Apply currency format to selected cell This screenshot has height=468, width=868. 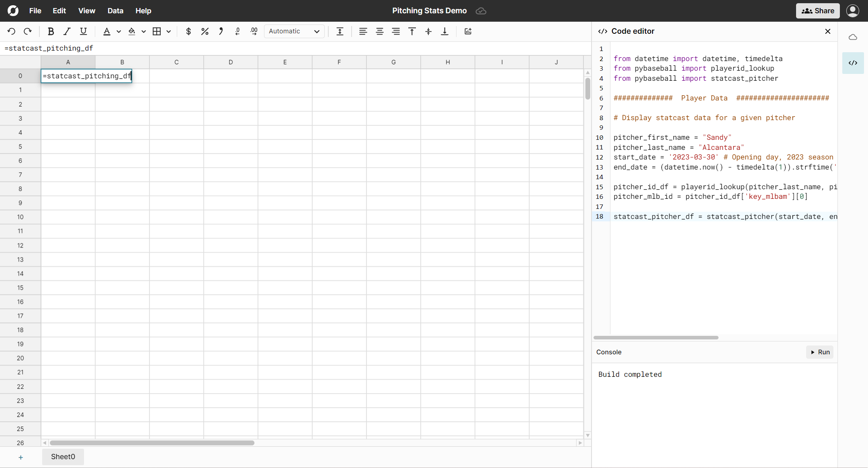188,31
